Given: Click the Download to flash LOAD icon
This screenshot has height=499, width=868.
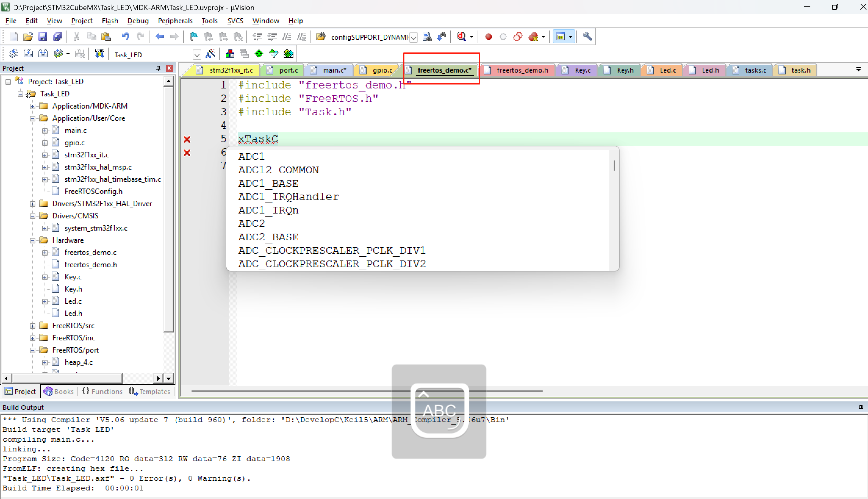Looking at the screenshot, I should point(99,54).
